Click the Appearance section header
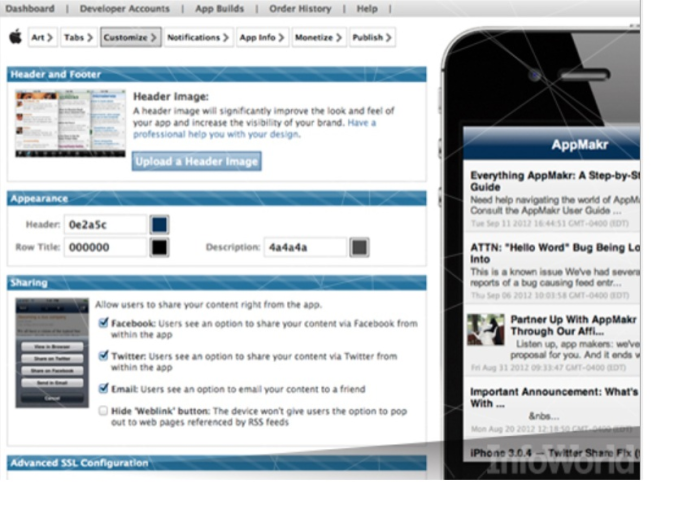The image size is (700, 523). click(x=217, y=198)
